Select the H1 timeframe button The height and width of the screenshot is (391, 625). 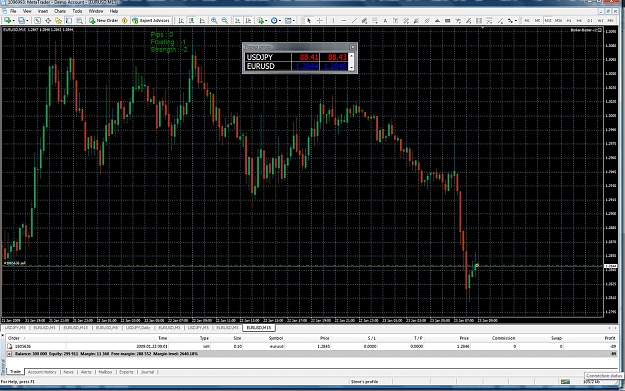click(569, 20)
